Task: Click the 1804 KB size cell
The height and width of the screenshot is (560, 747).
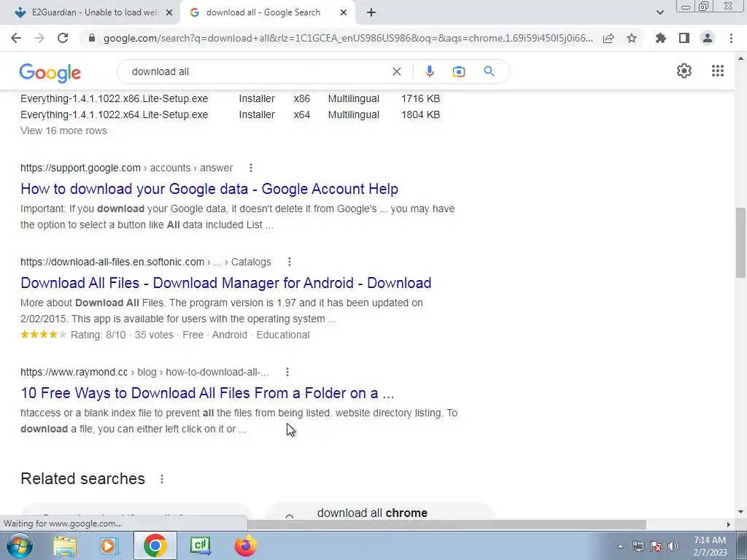Action: [420, 114]
